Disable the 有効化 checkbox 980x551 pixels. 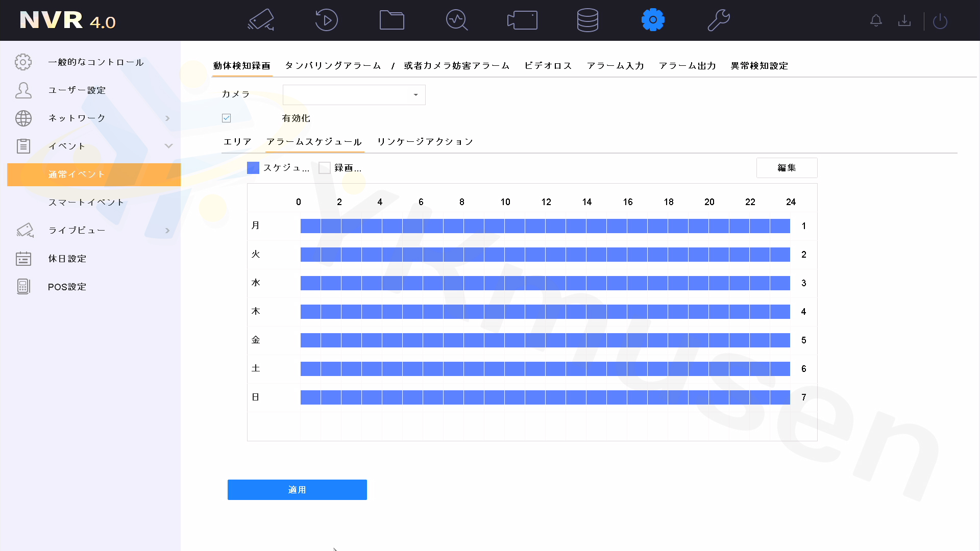(226, 118)
